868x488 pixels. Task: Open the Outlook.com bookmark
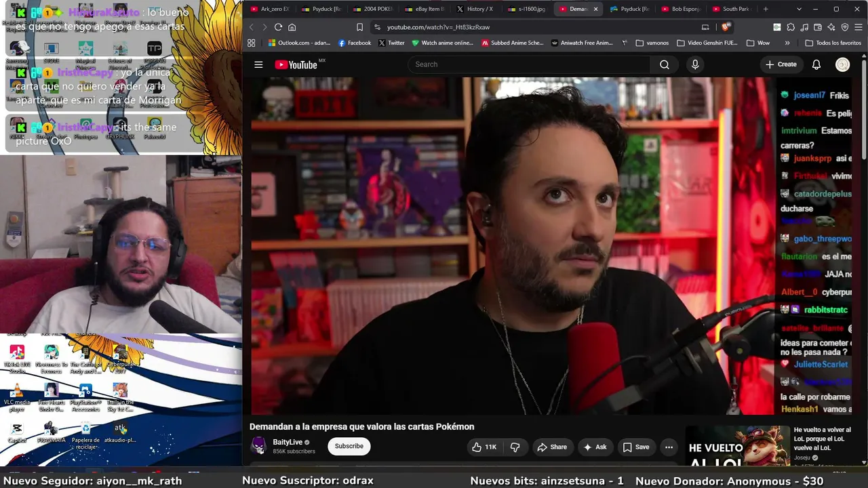pos(298,43)
